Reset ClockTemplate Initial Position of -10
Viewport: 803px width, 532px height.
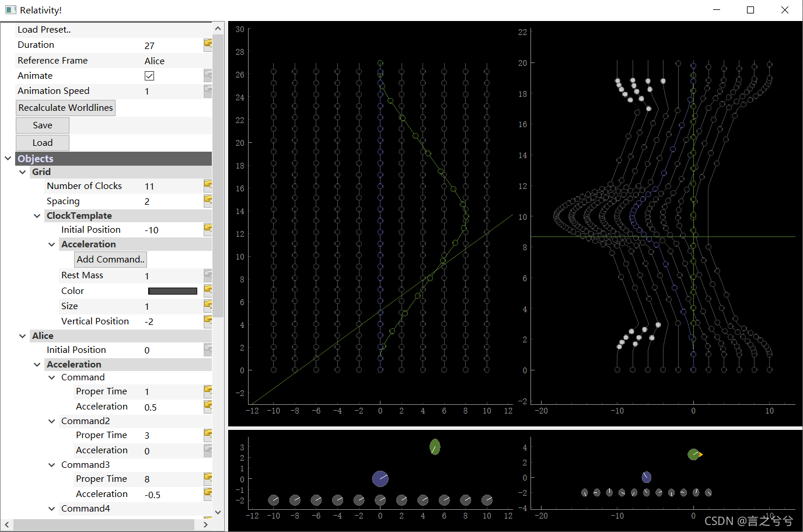207,229
